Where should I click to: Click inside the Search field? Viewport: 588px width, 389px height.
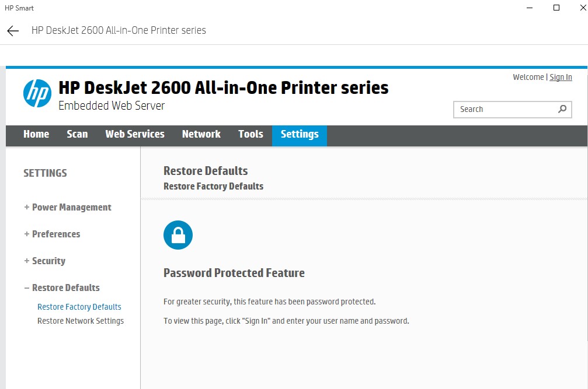(502, 109)
